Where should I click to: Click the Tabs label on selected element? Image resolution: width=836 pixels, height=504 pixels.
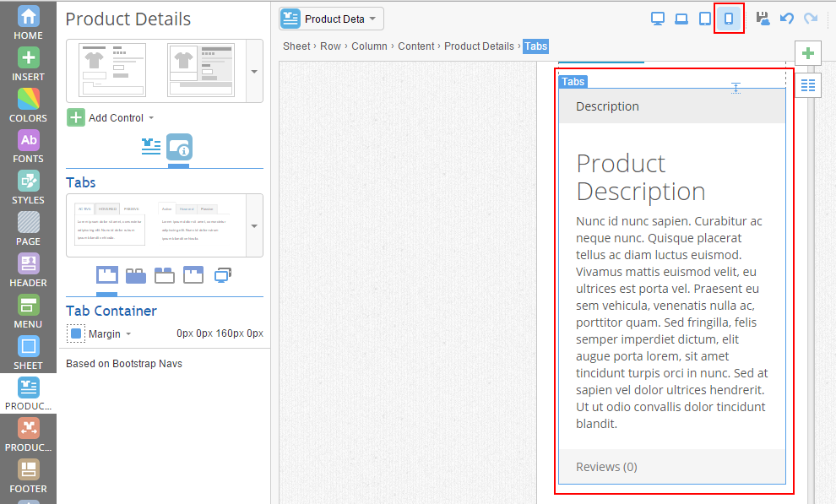pos(573,82)
